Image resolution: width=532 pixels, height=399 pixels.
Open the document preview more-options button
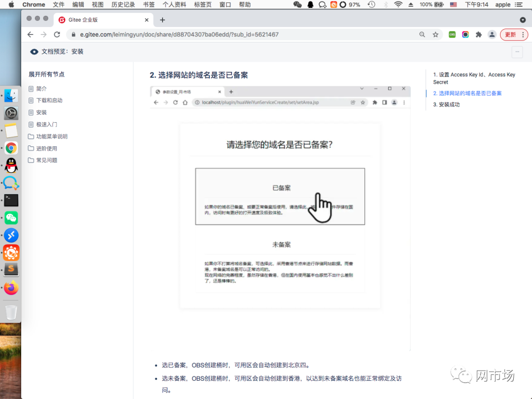[517, 52]
